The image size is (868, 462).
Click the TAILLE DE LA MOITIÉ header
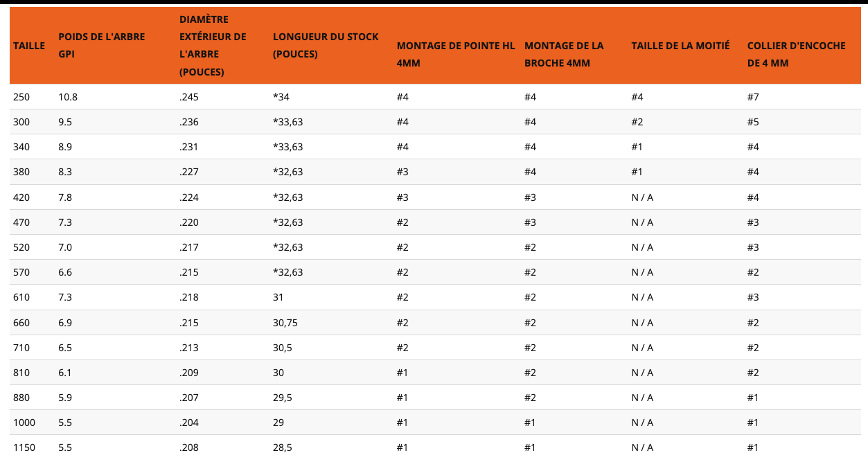click(680, 46)
